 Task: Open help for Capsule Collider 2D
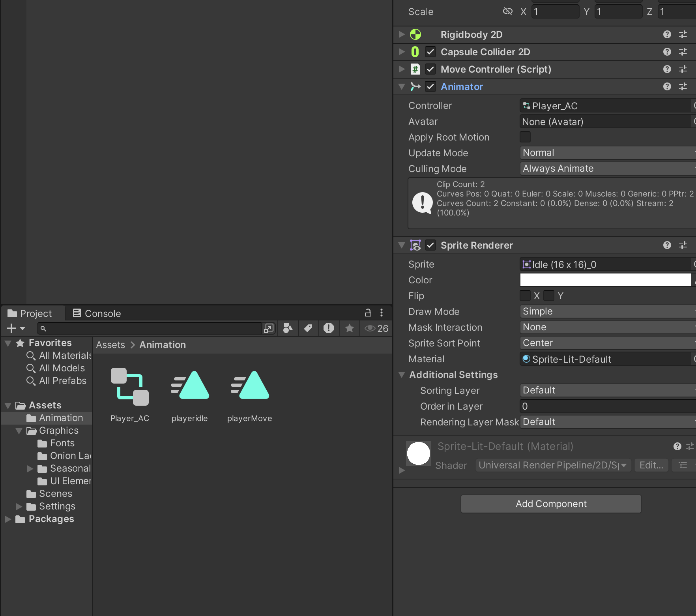[667, 52]
